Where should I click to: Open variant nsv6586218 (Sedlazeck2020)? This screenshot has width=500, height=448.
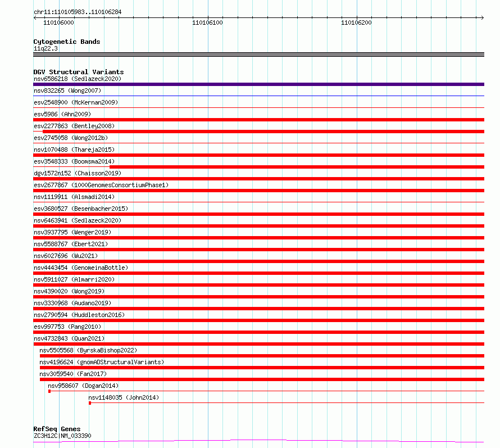[x=78, y=79]
